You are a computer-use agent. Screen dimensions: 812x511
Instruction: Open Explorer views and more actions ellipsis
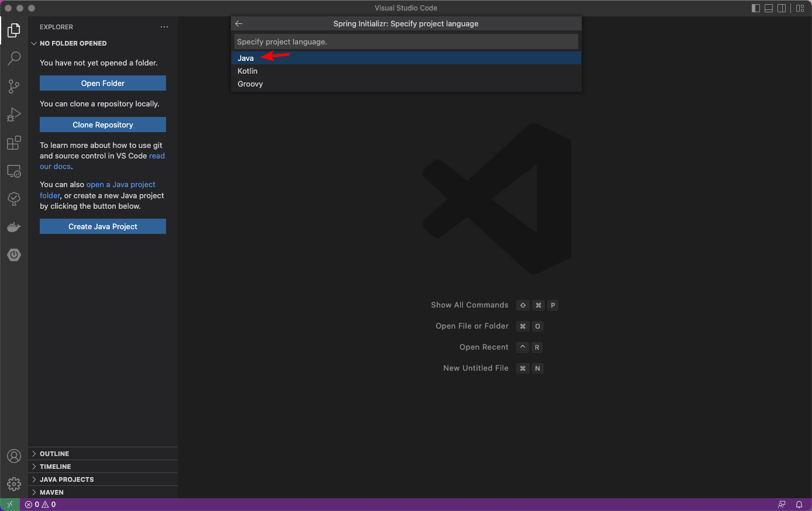(x=164, y=27)
